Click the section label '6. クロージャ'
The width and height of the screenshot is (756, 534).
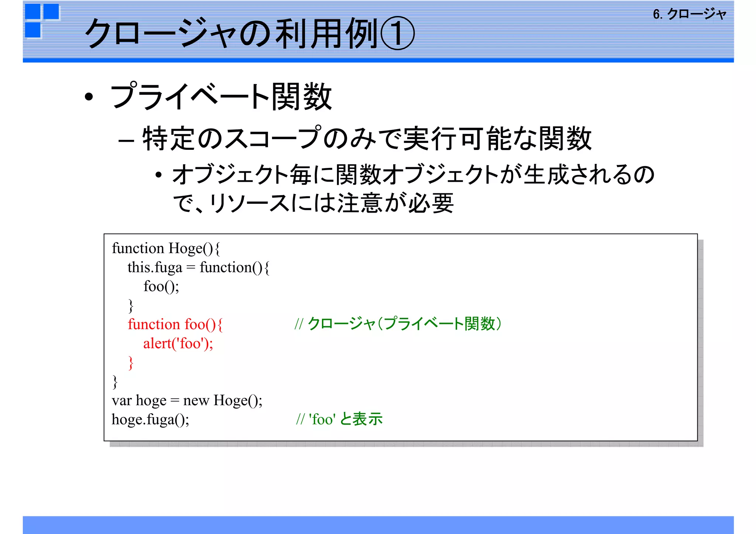tap(690, 14)
